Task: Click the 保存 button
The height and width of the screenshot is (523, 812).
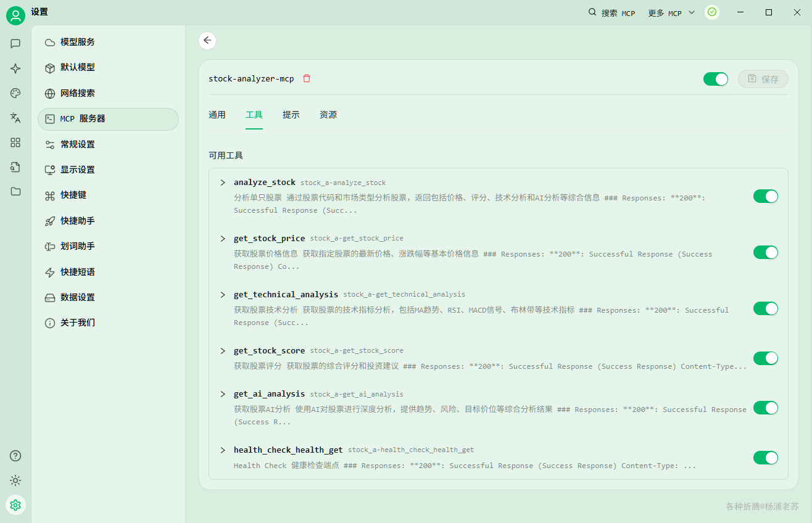Action: coord(763,79)
